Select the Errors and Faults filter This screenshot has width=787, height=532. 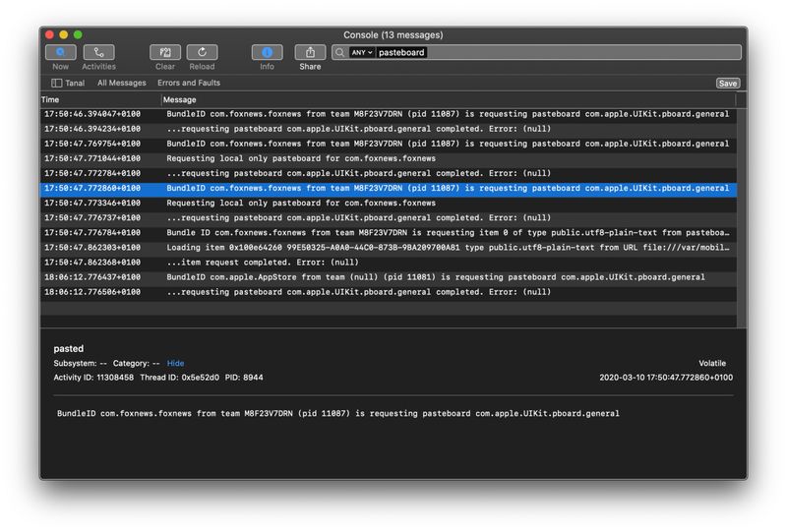[189, 84]
